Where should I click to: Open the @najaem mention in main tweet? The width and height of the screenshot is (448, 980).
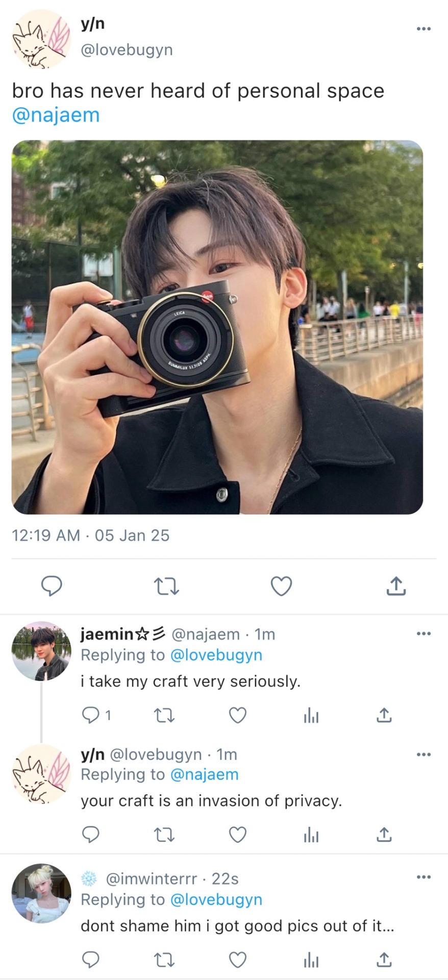56,115
